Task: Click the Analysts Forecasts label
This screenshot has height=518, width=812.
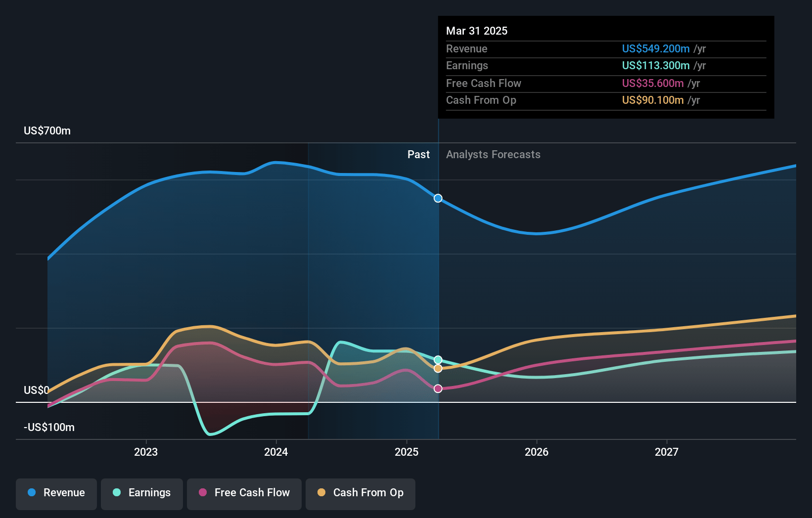Action: pos(493,155)
